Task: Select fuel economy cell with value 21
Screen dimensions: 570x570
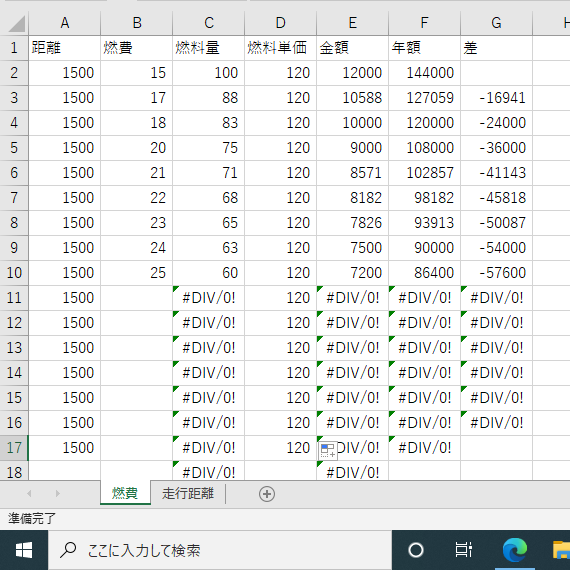Action: tap(136, 173)
